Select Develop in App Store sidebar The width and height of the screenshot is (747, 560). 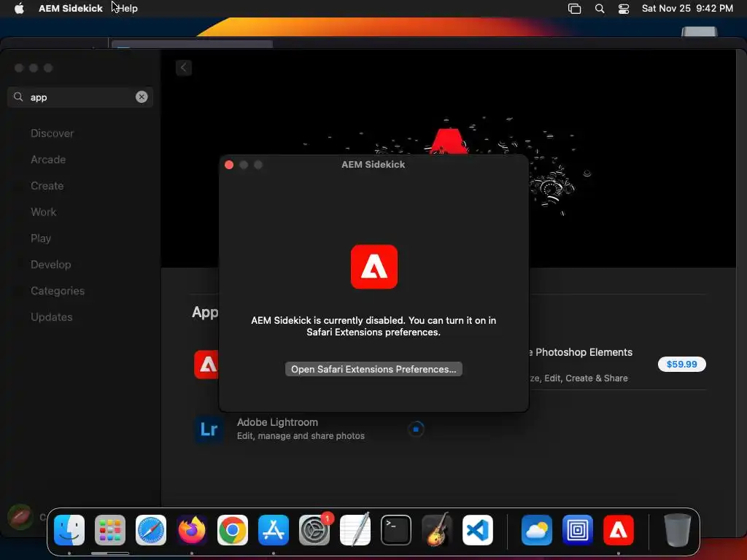click(50, 264)
